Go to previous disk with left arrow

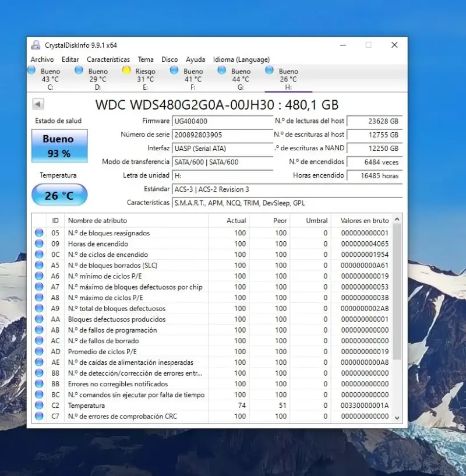(x=38, y=104)
